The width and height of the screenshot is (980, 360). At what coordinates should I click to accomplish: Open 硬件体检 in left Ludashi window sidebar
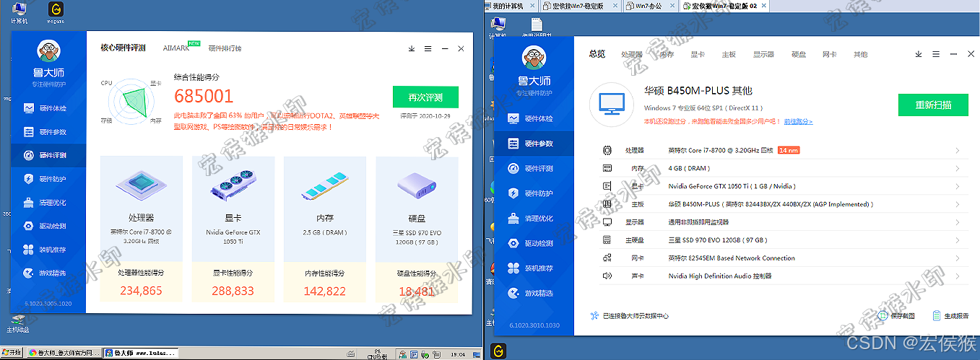tap(48, 108)
